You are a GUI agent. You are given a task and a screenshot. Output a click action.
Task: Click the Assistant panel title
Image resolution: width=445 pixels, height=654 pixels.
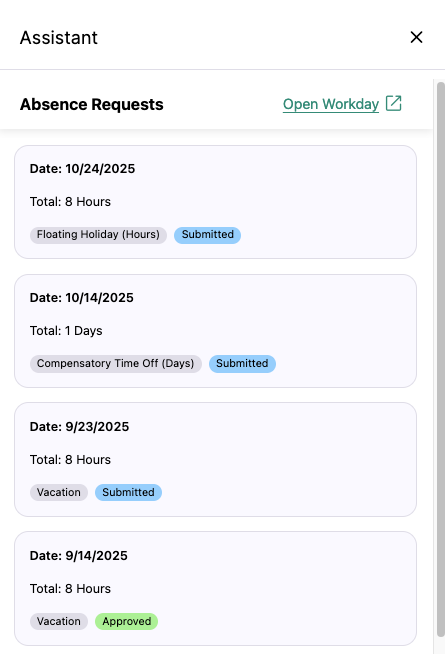click(x=59, y=38)
